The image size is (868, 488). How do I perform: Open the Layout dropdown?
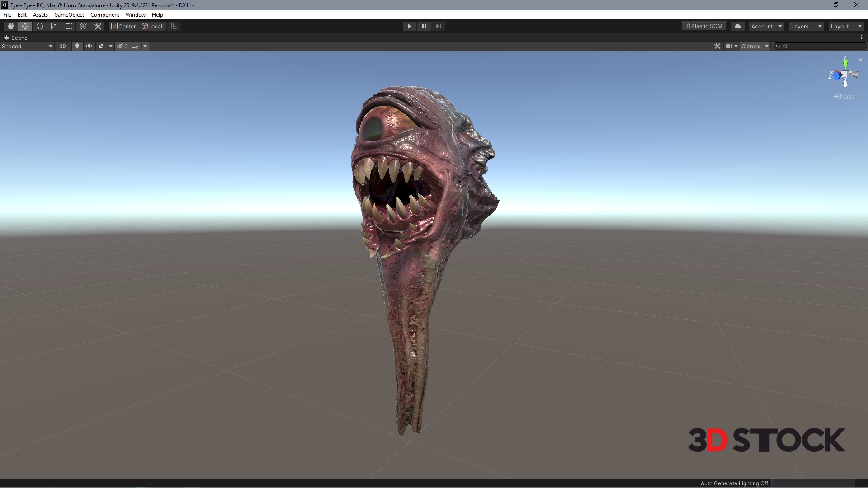(x=845, y=26)
